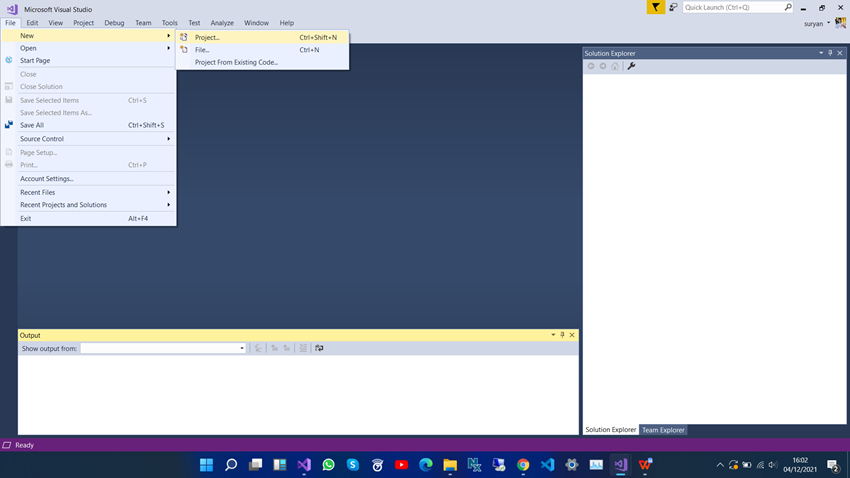850x478 pixels.
Task: Open the Start Page from File menu
Action: point(88,61)
